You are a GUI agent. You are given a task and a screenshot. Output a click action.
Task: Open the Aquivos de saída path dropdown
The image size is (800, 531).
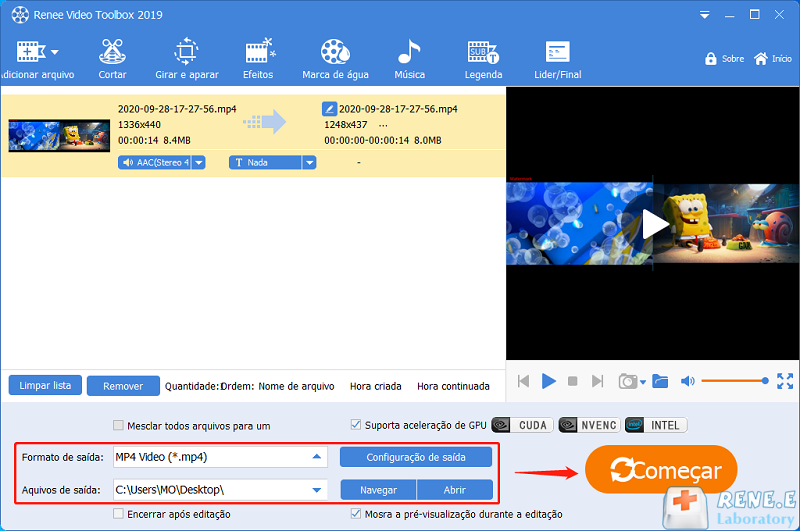[x=316, y=490]
